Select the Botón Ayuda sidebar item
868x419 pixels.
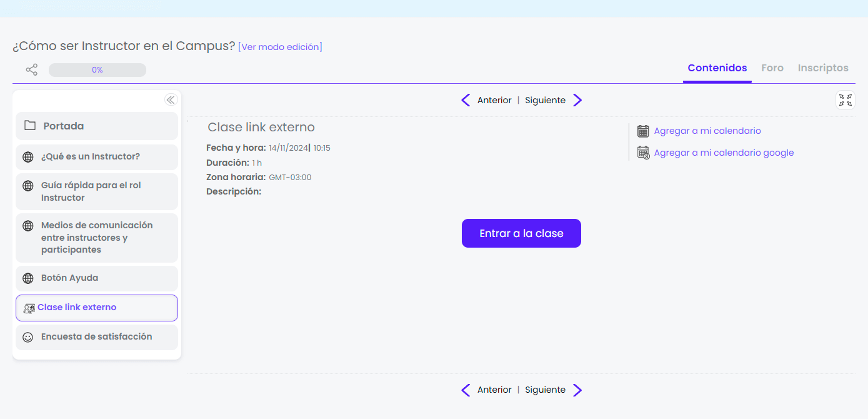[97, 278]
